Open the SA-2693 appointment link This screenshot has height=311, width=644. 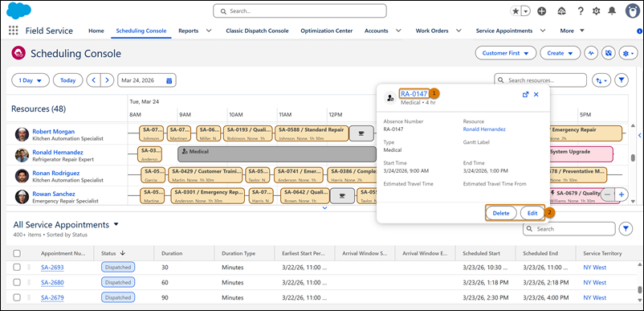(x=52, y=268)
